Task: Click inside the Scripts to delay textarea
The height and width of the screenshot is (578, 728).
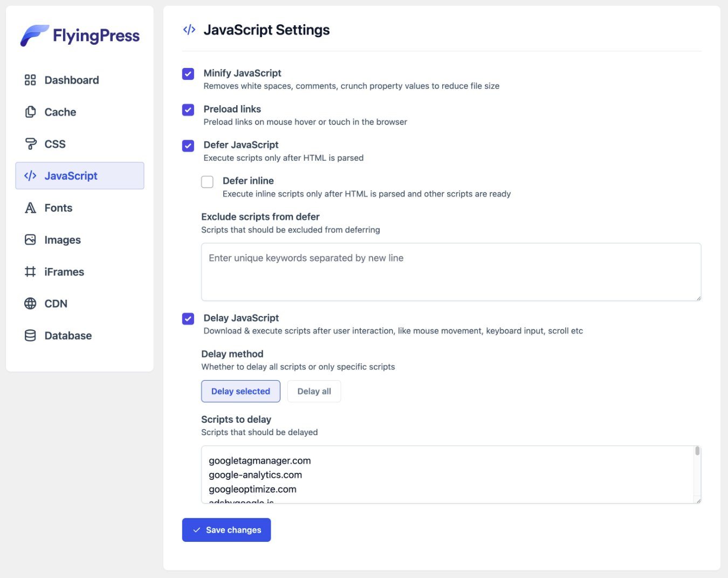Action: pos(451,474)
